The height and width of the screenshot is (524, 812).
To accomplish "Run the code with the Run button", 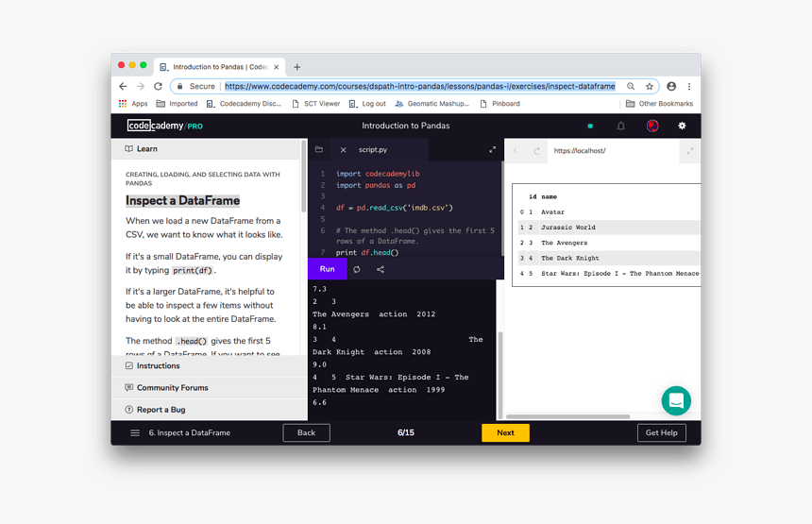I will 328,269.
